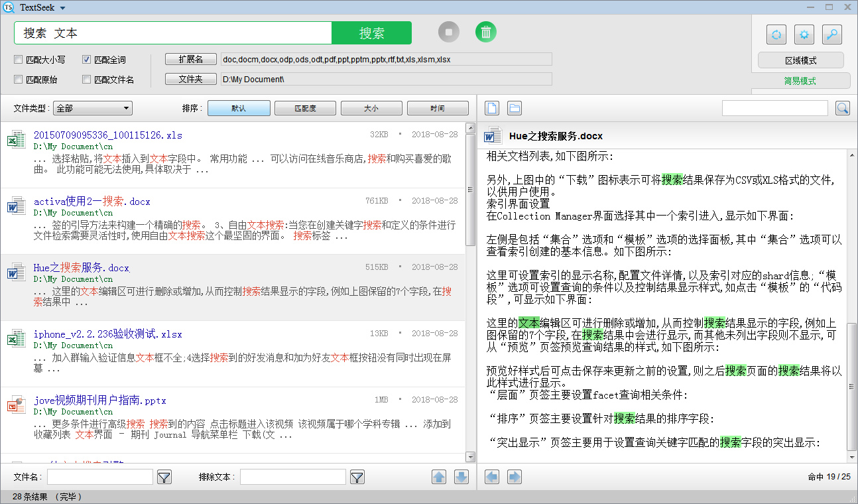Enable 匹配文件名 checkbox
The width and height of the screenshot is (858, 504).
(x=86, y=80)
